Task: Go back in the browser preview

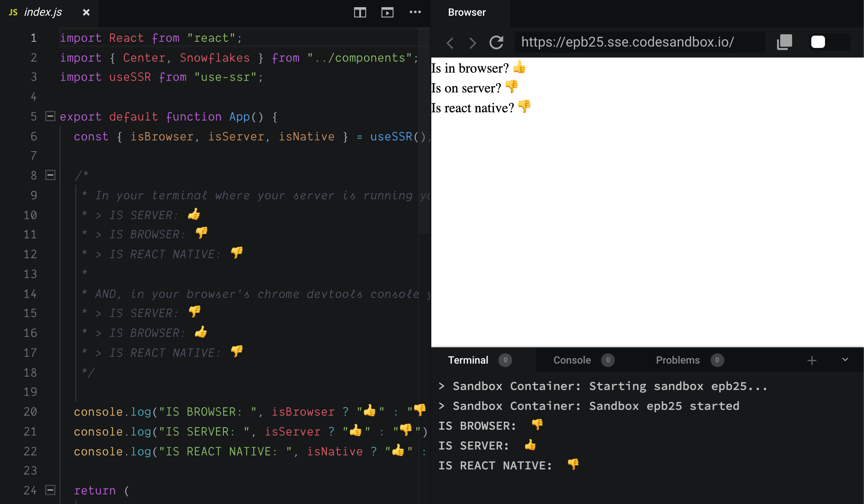Action: [450, 43]
